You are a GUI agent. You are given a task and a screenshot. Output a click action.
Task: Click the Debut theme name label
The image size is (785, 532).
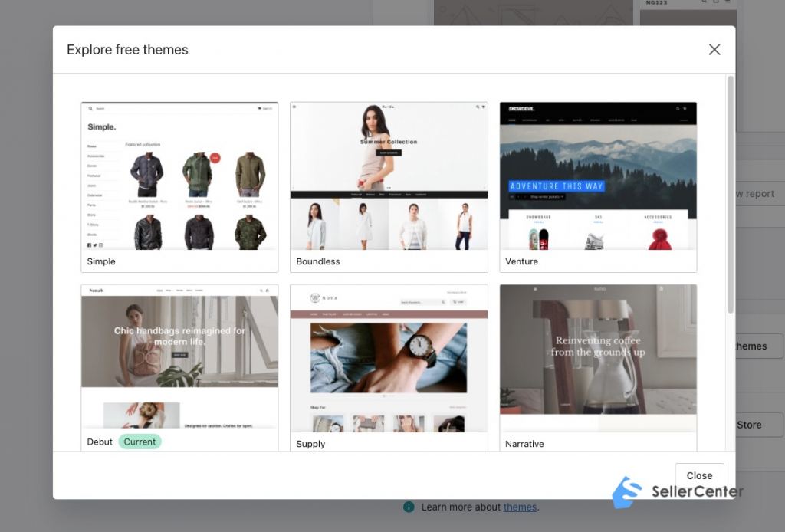tap(100, 442)
